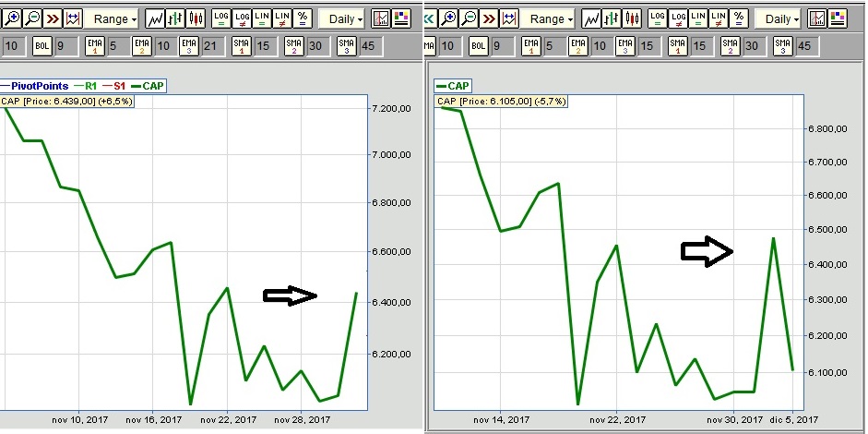Choose LOG not-equal scale in right chart
The height and width of the screenshot is (434, 868).
[x=678, y=18]
